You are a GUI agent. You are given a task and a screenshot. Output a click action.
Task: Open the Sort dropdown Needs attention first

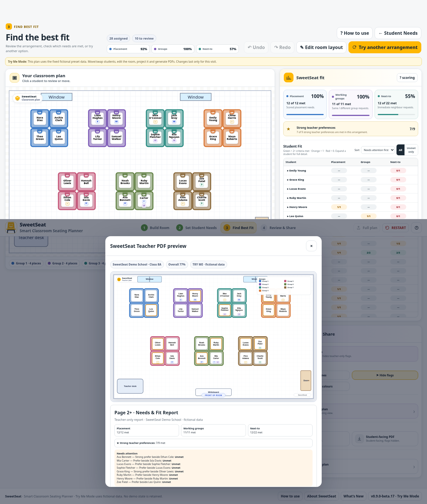click(378, 150)
